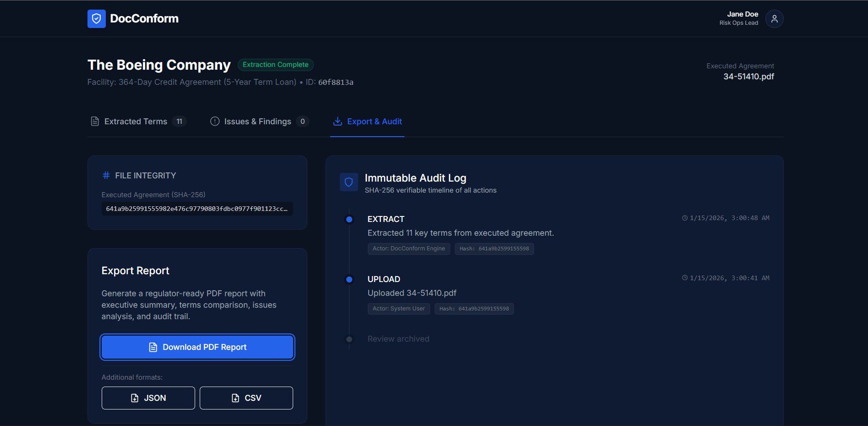The width and height of the screenshot is (868, 426).
Task: Click the Hash tag under EXTRACT entry
Action: [494, 249]
